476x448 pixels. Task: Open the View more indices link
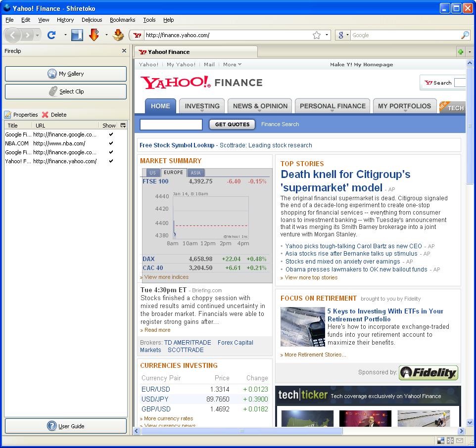(x=166, y=277)
